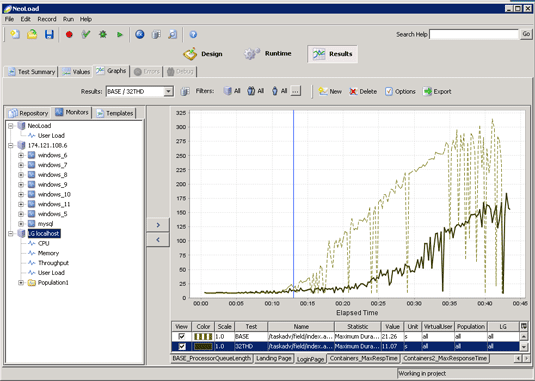Delete the current graph with Delete
The image size is (535, 381).
pos(363,91)
